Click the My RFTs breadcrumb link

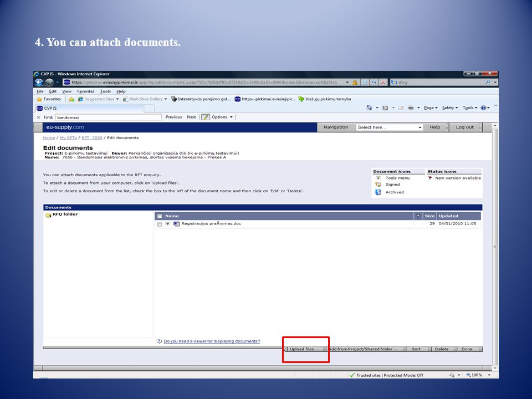pyautogui.click(x=68, y=138)
